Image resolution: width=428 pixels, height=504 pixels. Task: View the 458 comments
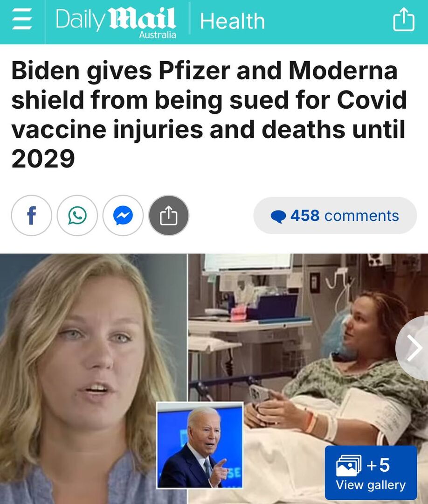(335, 215)
